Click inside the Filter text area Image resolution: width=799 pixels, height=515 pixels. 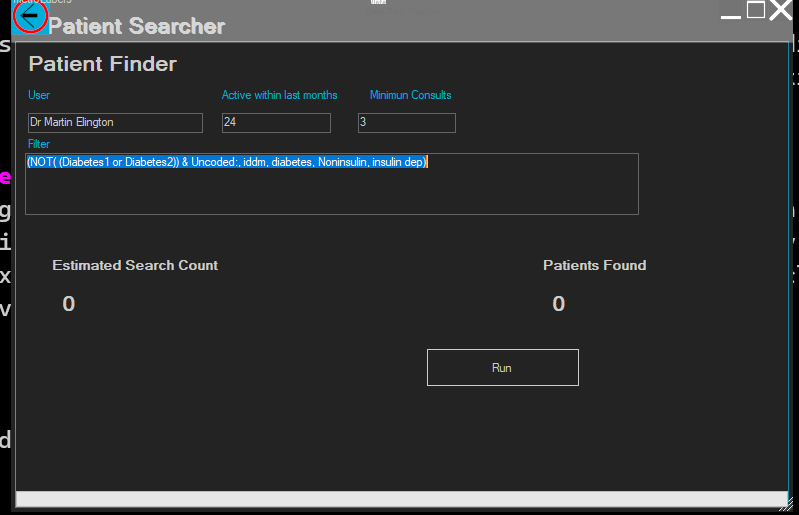coord(331,184)
